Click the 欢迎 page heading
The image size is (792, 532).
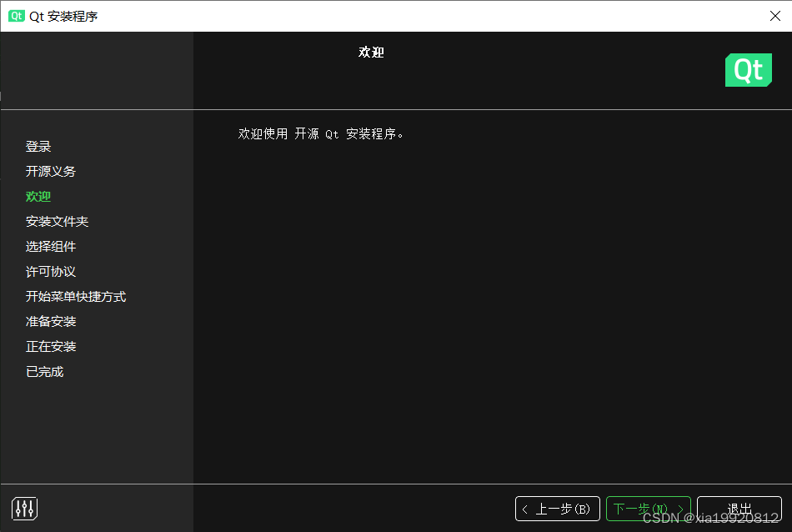[371, 52]
